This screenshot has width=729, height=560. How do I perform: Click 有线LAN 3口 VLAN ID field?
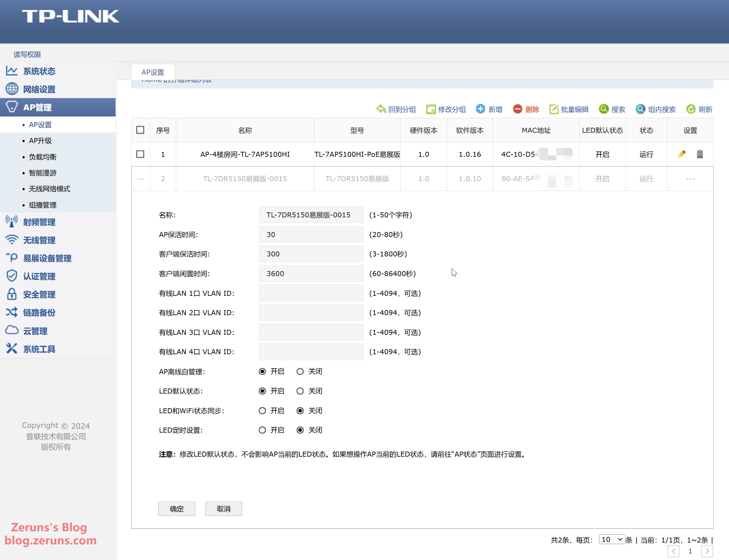click(311, 332)
